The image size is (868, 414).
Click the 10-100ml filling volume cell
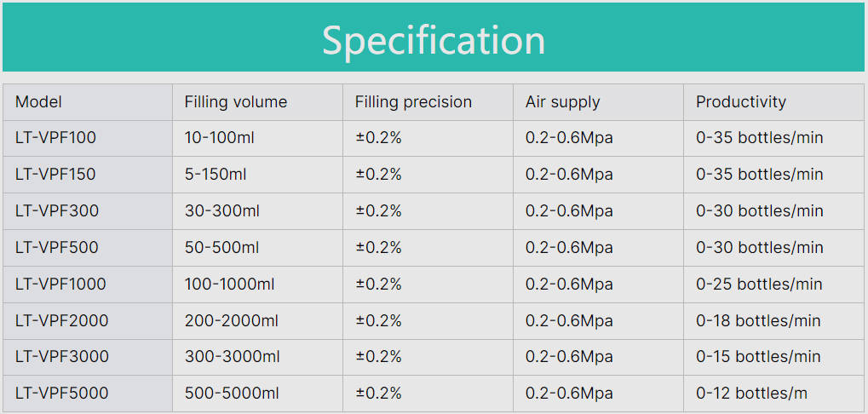click(x=220, y=138)
